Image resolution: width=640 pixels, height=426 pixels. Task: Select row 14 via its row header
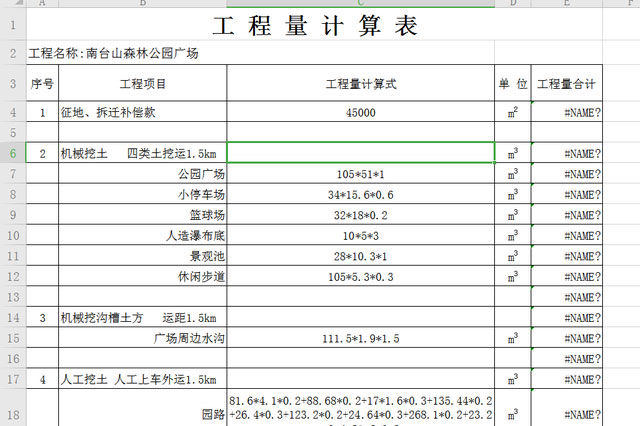click(x=13, y=317)
